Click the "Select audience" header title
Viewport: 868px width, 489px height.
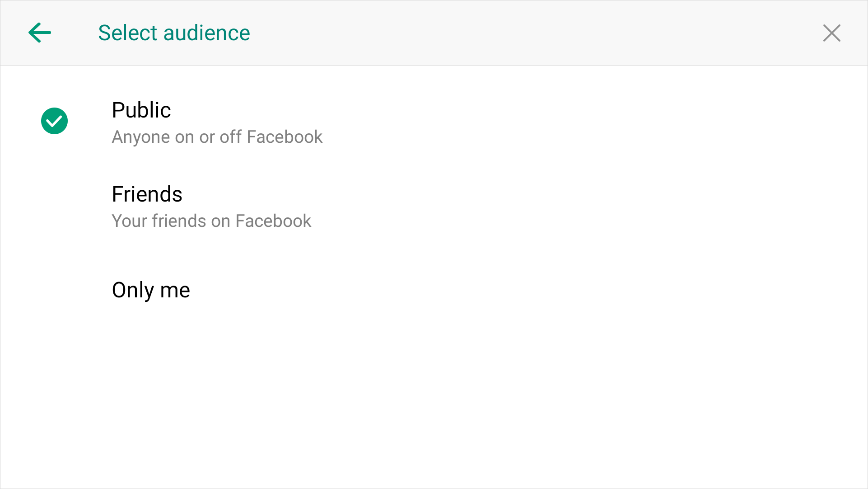click(174, 33)
